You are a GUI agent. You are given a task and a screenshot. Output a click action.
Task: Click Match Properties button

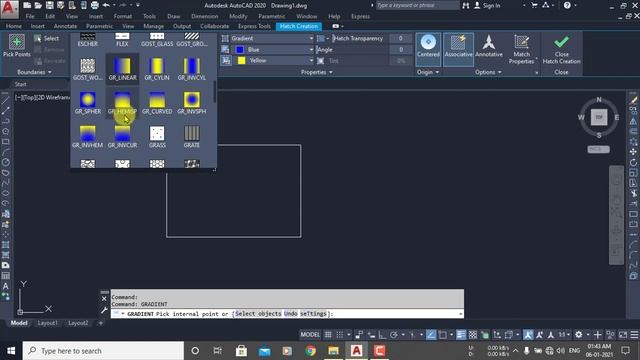(x=521, y=49)
